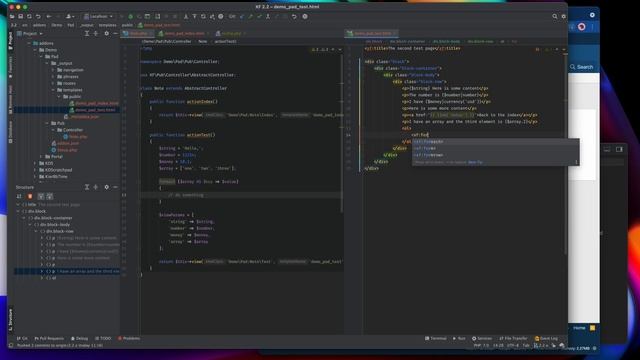Open the localhost run configuration dropdown
The height and width of the screenshot is (360, 640).
98,16
